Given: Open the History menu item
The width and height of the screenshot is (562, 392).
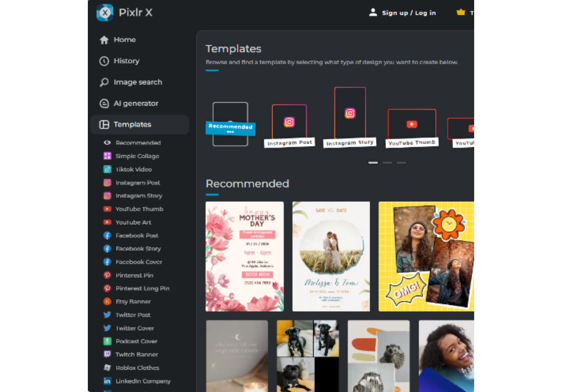Looking at the screenshot, I should click(140, 61).
